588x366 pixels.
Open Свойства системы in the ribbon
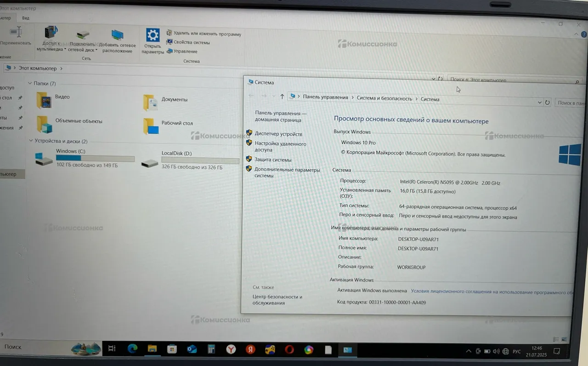coord(188,42)
